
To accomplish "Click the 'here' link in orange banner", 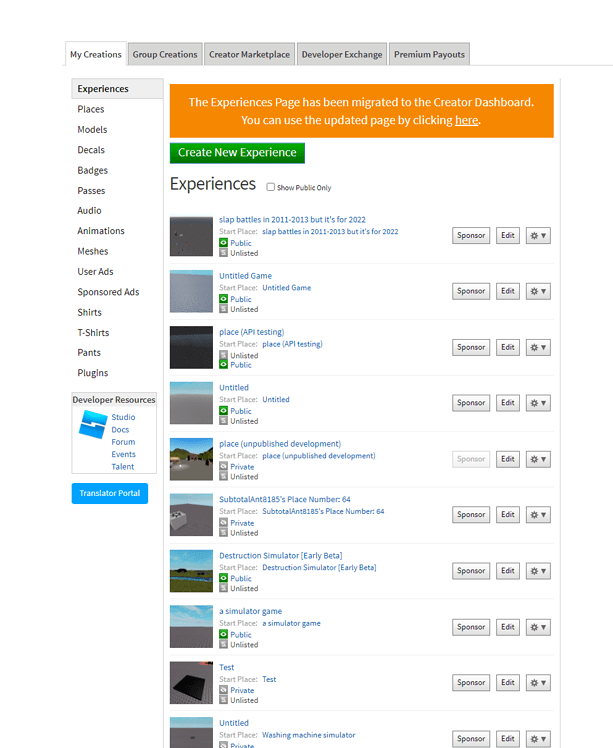I will [466, 120].
